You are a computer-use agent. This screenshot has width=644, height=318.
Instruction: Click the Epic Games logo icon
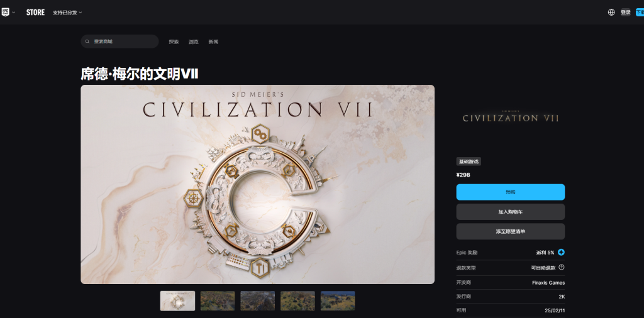click(5, 13)
